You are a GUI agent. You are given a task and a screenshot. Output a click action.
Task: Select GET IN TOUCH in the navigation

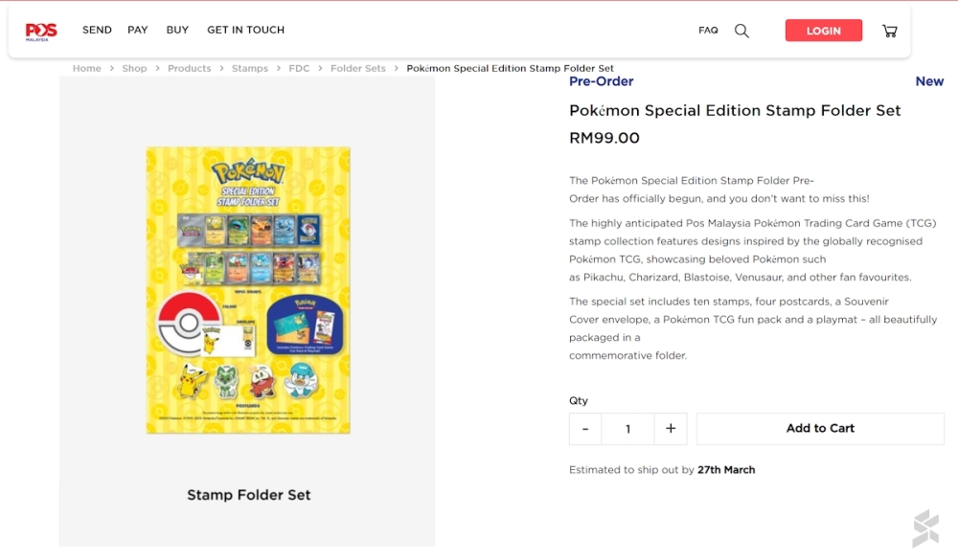pos(245,30)
